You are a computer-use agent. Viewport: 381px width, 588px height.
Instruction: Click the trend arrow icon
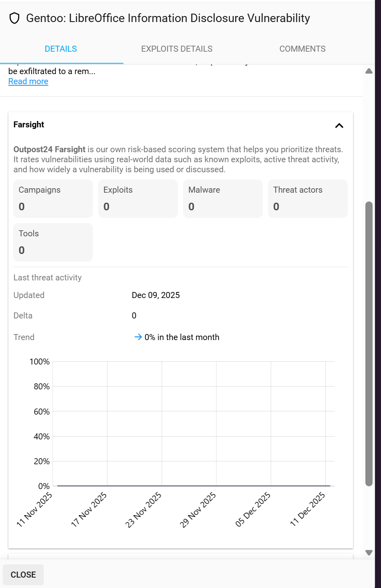(138, 337)
